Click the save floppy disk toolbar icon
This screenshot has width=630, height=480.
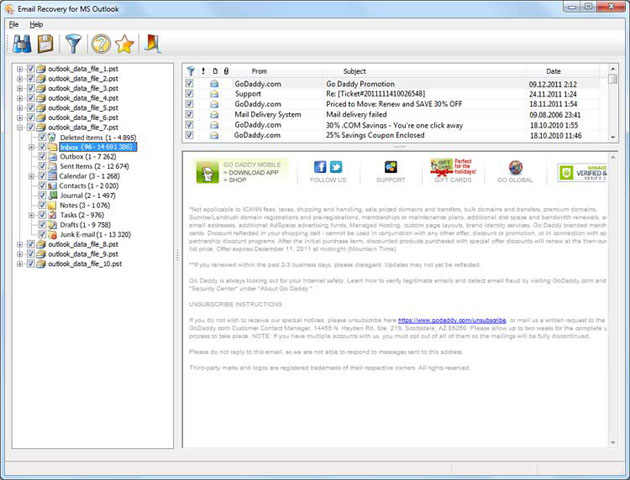[45, 44]
